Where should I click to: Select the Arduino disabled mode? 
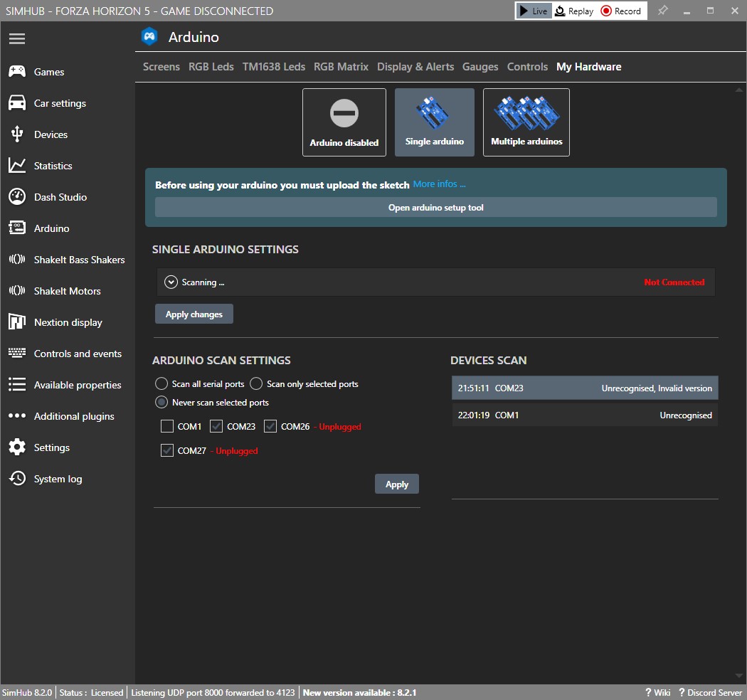click(x=344, y=122)
